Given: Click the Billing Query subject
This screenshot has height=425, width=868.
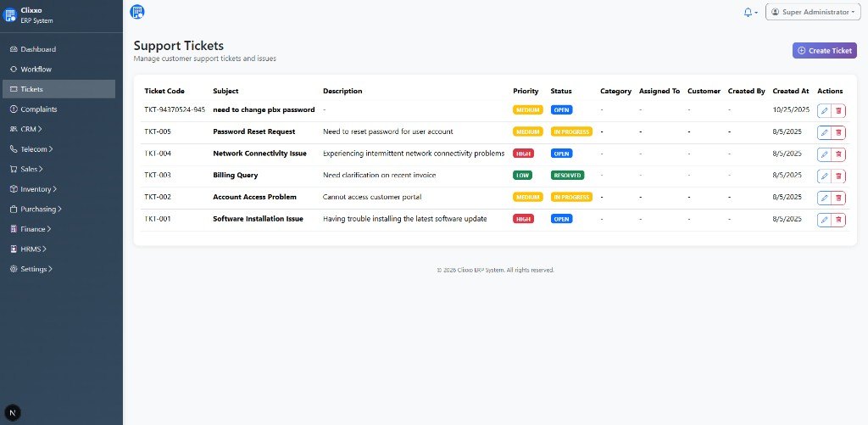Looking at the screenshot, I should point(236,175).
